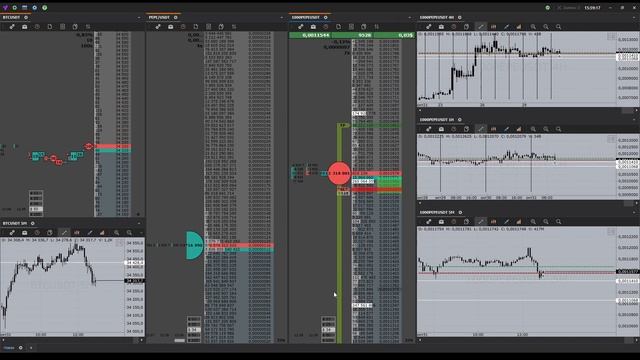The width and height of the screenshot is (640, 360).
Task: Click link icon in BTCUSDT order book toolbar
Action: (x=12, y=27)
